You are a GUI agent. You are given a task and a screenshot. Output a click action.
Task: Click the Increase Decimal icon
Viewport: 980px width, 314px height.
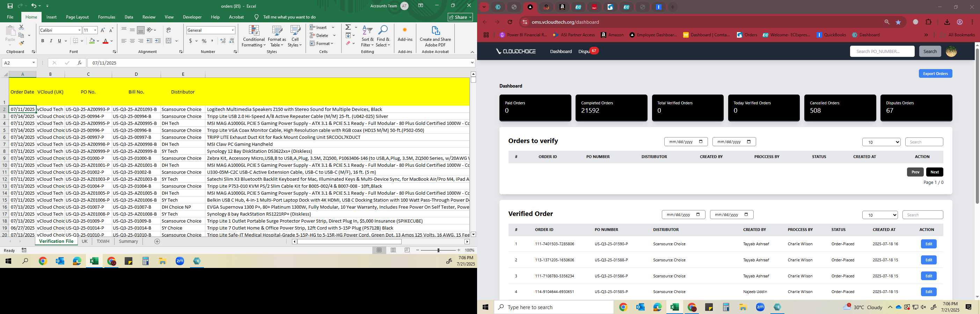[x=223, y=41]
